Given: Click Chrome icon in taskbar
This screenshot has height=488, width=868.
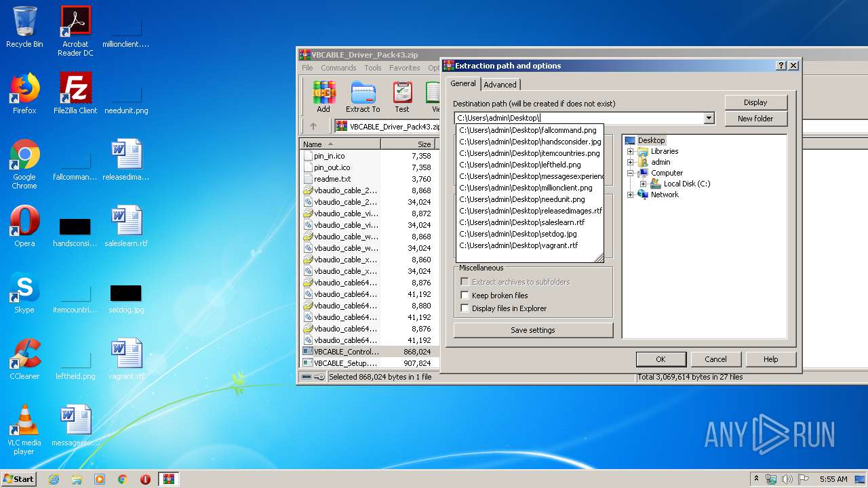Looking at the screenshot, I should 123,479.
